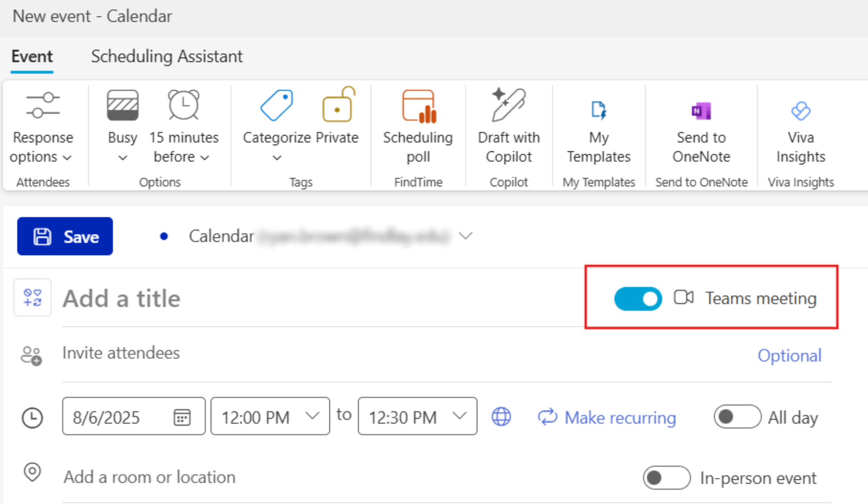Switch to Scheduling Assistant tab
The width and height of the screenshot is (868, 504).
167,57
